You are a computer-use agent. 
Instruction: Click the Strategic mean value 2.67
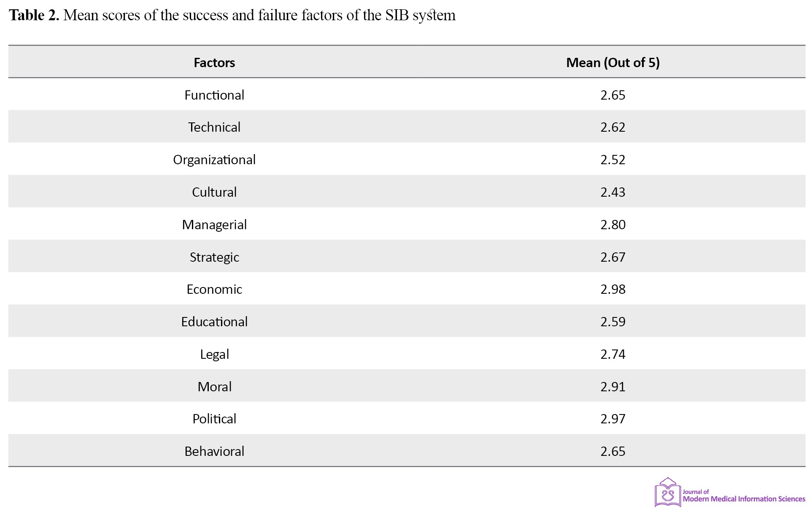[613, 257]
